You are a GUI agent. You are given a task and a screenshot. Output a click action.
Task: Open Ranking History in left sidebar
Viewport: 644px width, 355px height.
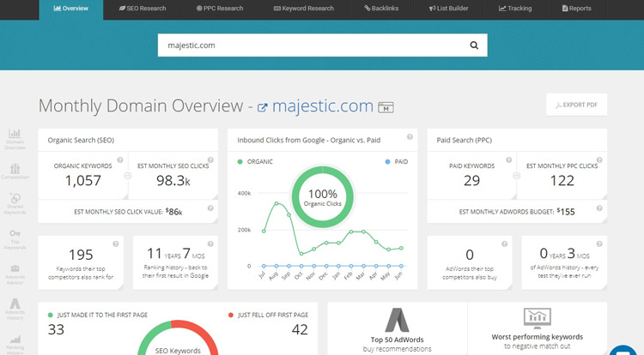[x=15, y=345]
